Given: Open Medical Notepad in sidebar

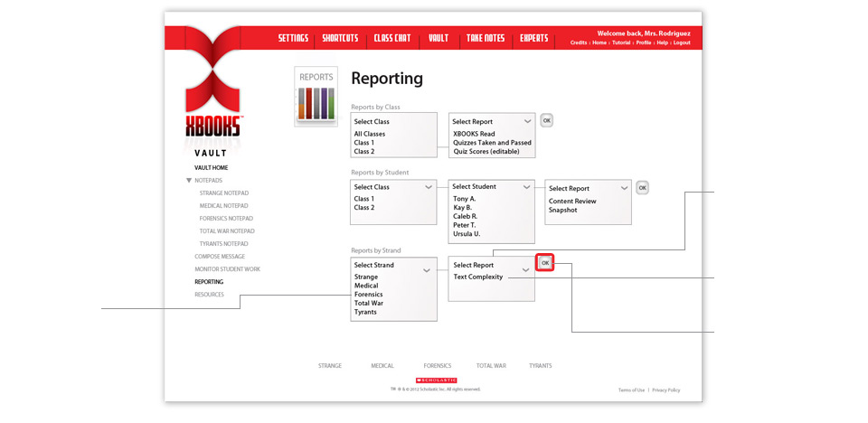Looking at the screenshot, I should pos(224,206).
